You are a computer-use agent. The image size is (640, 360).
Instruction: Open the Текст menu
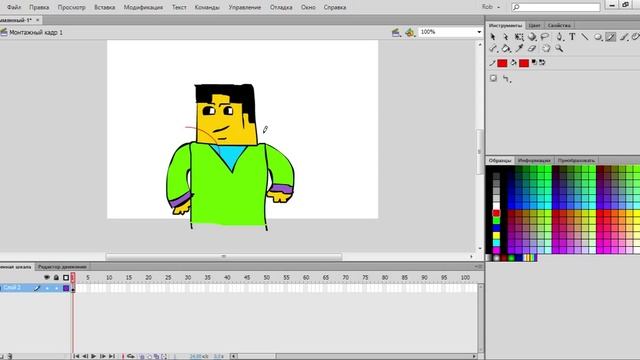click(x=179, y=7)
